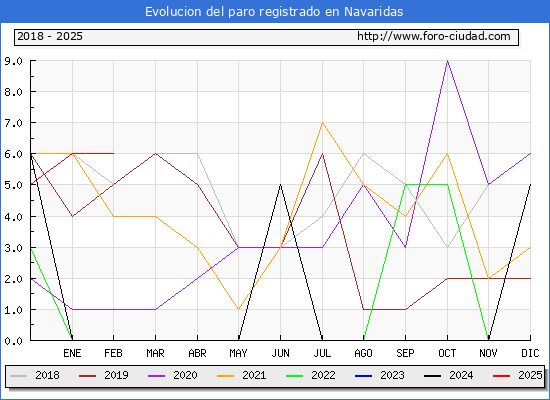
Task: Click the dark red 2019 legend swatch
Action: click(x=87, y=376)
